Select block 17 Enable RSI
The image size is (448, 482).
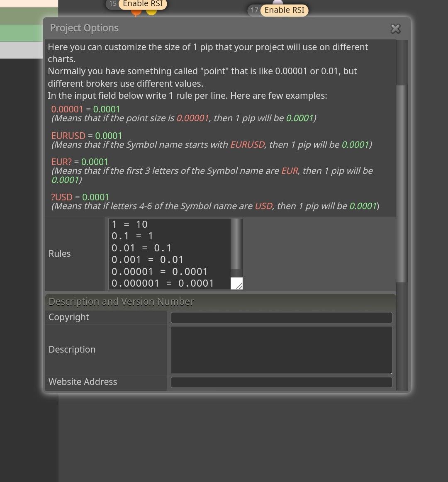click(x=278, y=10)
